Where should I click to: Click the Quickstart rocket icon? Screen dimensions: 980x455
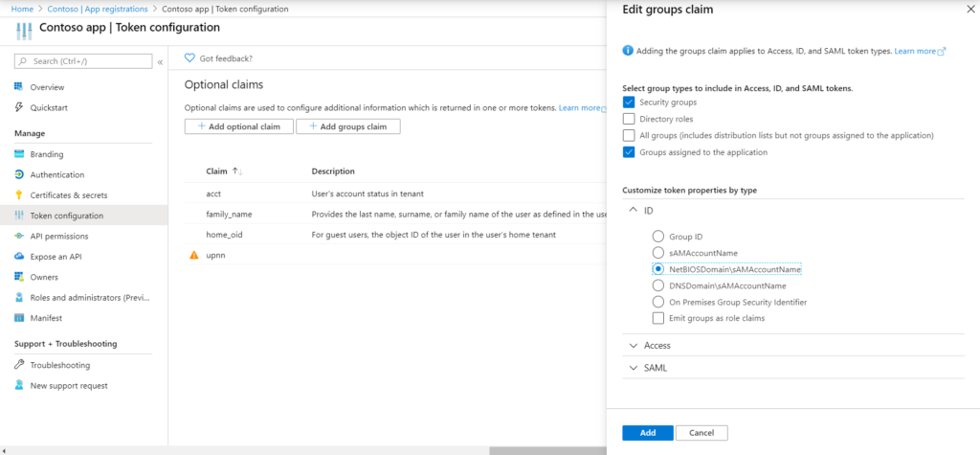(x=19, y=107)
